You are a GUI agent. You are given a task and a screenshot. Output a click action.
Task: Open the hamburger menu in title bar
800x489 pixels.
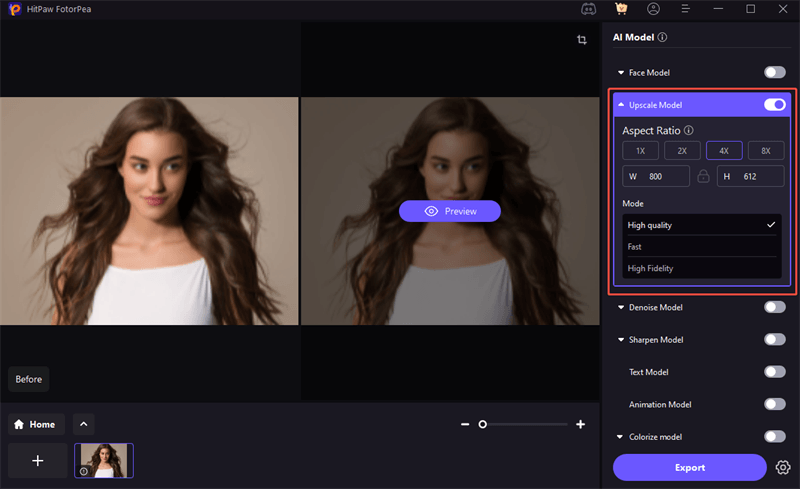point(685,9)
